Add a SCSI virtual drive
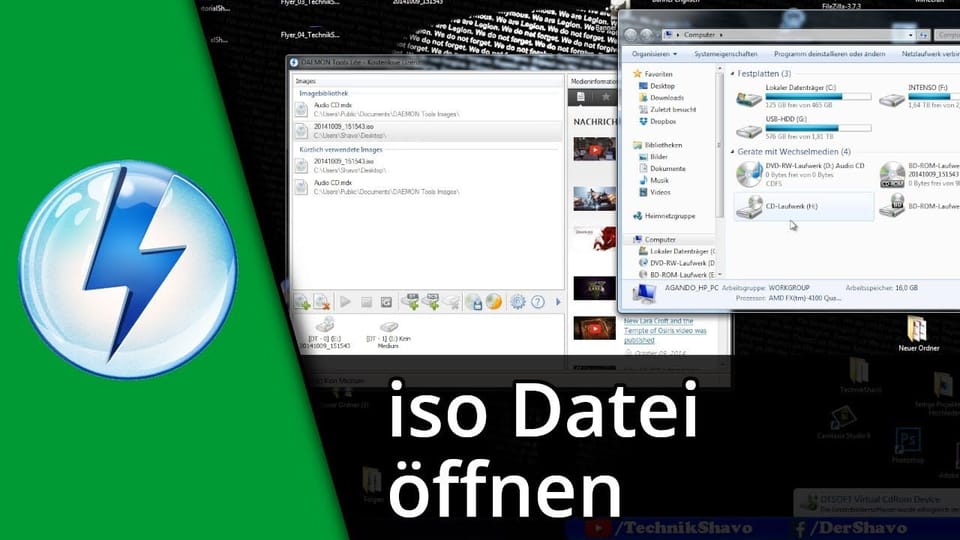This screenshot has height=540, width=960. tap(430, 301)
